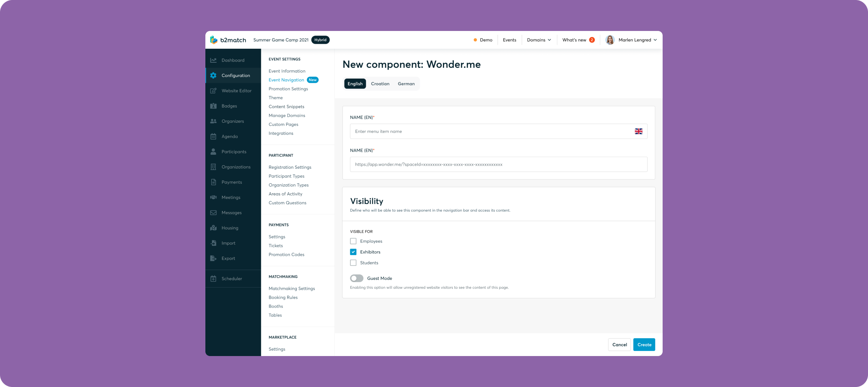Open Booking Rules link
The image size is (868, 387).
click(x=283, y=298)
